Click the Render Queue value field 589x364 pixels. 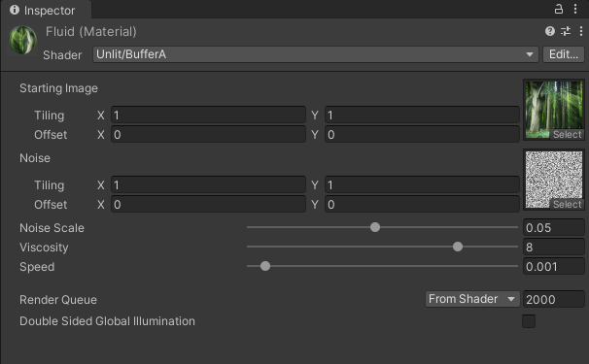553,299
